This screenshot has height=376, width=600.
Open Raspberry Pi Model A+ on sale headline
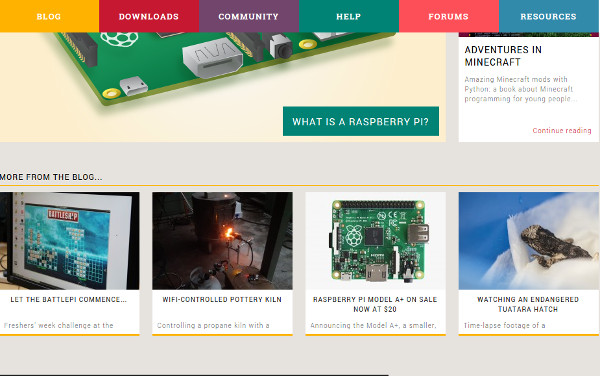tap(375, 304)
